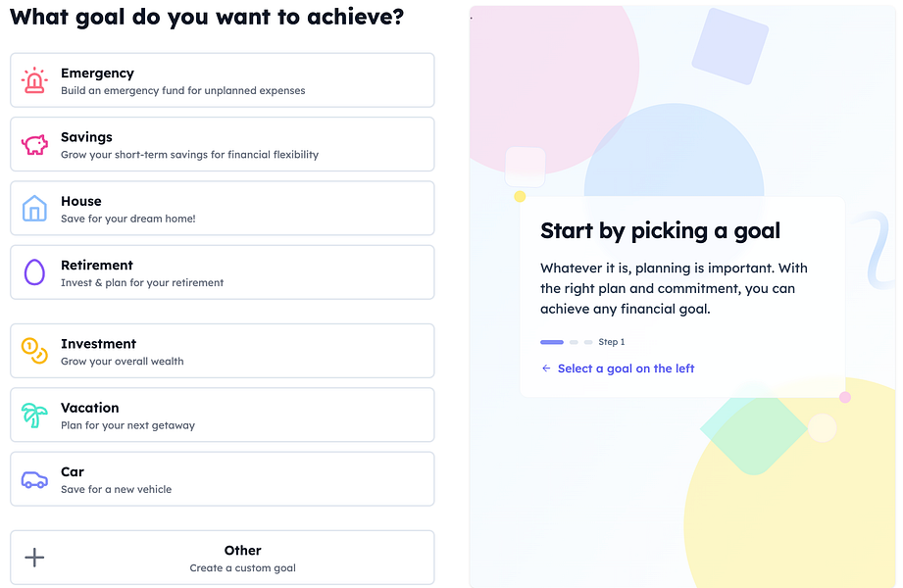The image size is (903, 588).
Task: Click the blue House icon
Action: click(x=34, y=208)
